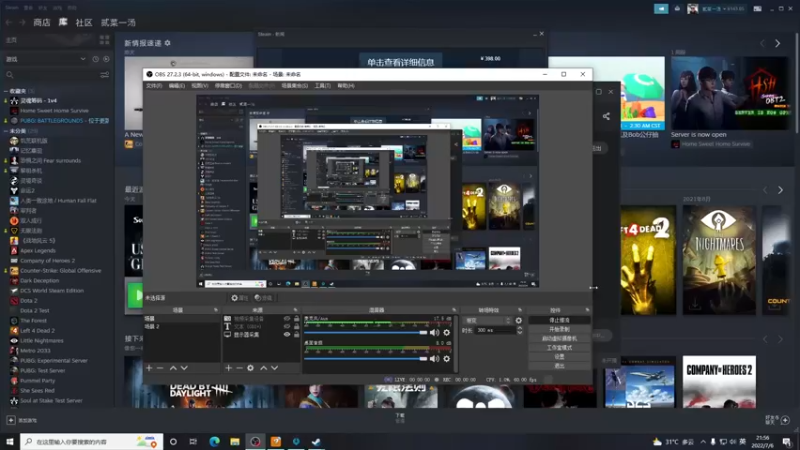Open the Company of Heroes 2 cover thumbnail
800x450 pixels.
(719, 382)
